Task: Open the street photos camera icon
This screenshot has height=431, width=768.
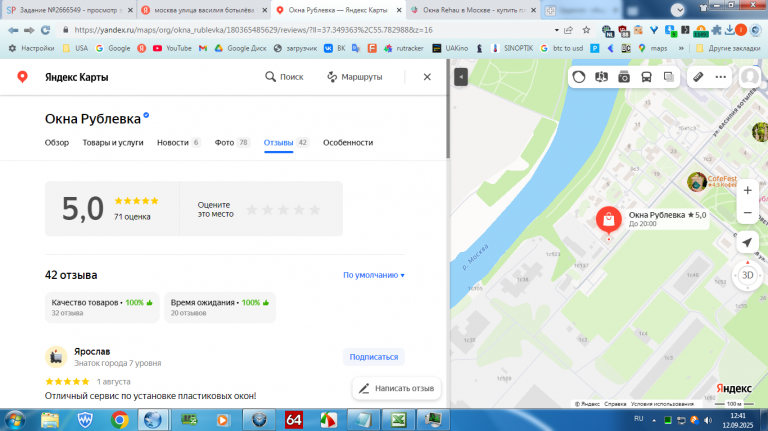Action: pyautogui.click(x=624, y=77)
